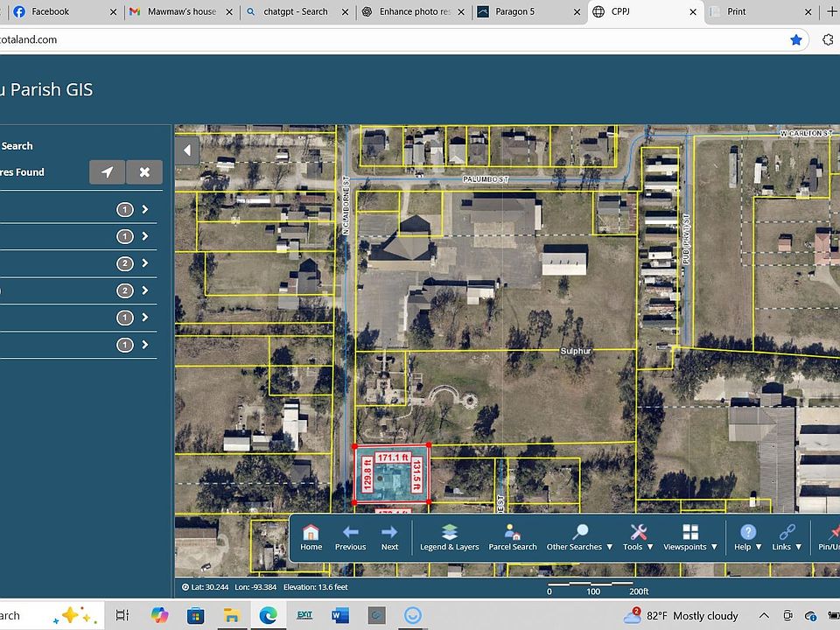This screenshot has width=840, height=630.
Task: Expand the Links dropdown
Action: (x=787, y=536)
